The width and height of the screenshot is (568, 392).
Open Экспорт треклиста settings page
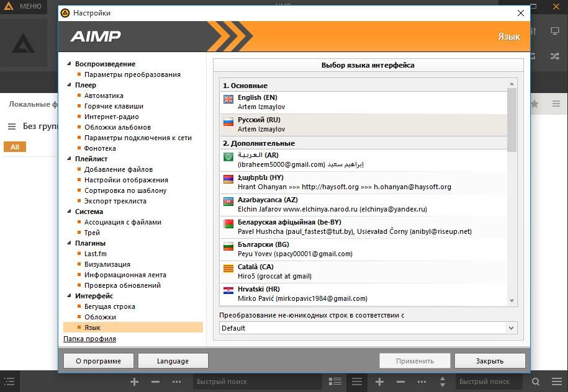pos(115,201)
